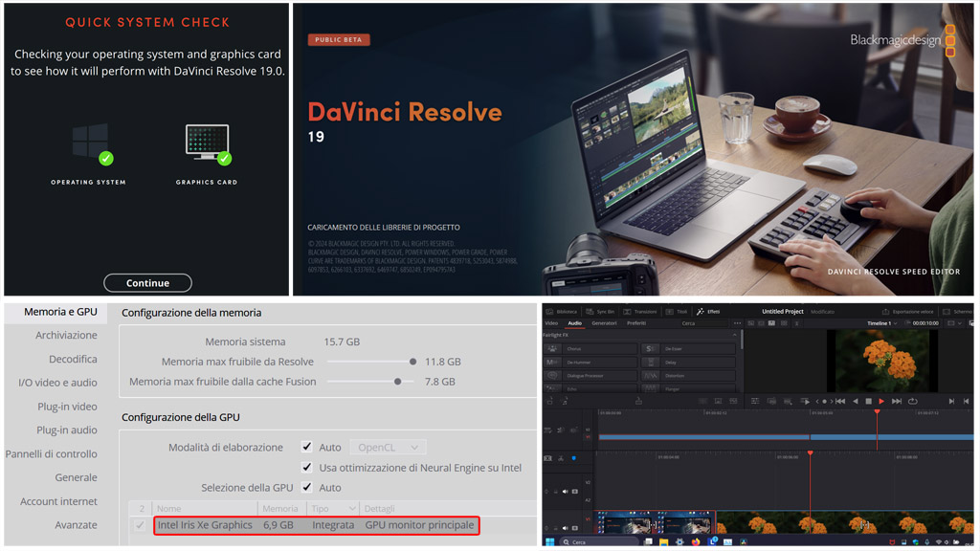Open the Plug-in video preferences section
This screenshot has height=551, width=980.
tap(68, 407)
